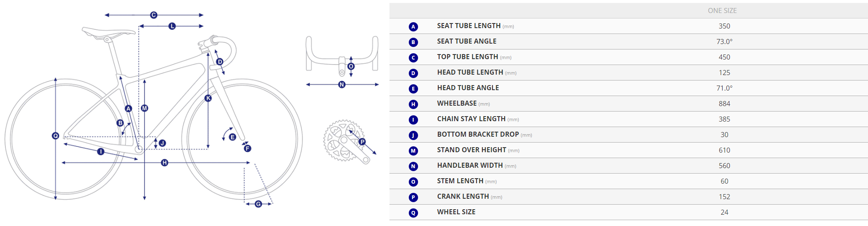This screenshot has height=226, width=868.
Task: Click the Handlebar Width value 560
Action: [724, 166]
